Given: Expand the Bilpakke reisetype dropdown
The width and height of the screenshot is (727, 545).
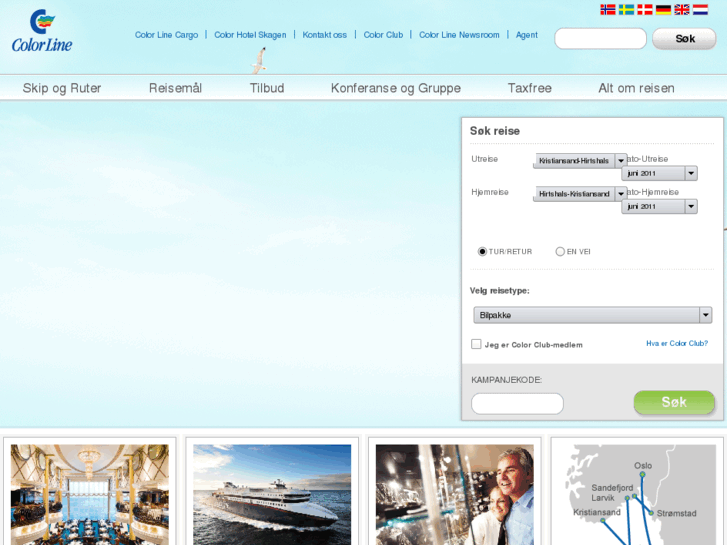Looking at the screenshot, I should click(593, 315).
